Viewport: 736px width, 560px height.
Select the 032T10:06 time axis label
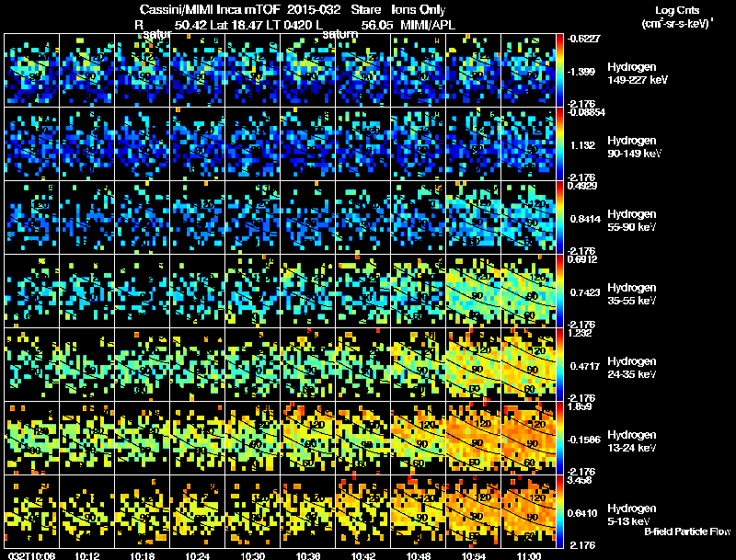[x=31, y=556]
